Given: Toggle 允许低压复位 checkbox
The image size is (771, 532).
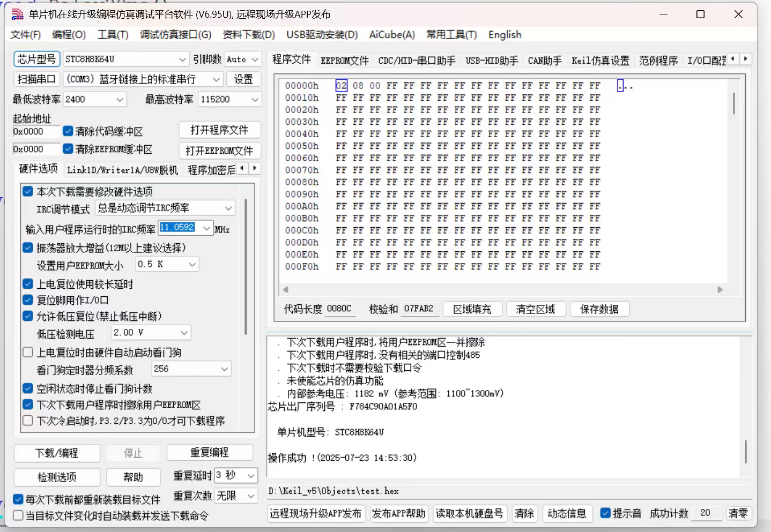Looking at the screenshot, I should (28, 316).
